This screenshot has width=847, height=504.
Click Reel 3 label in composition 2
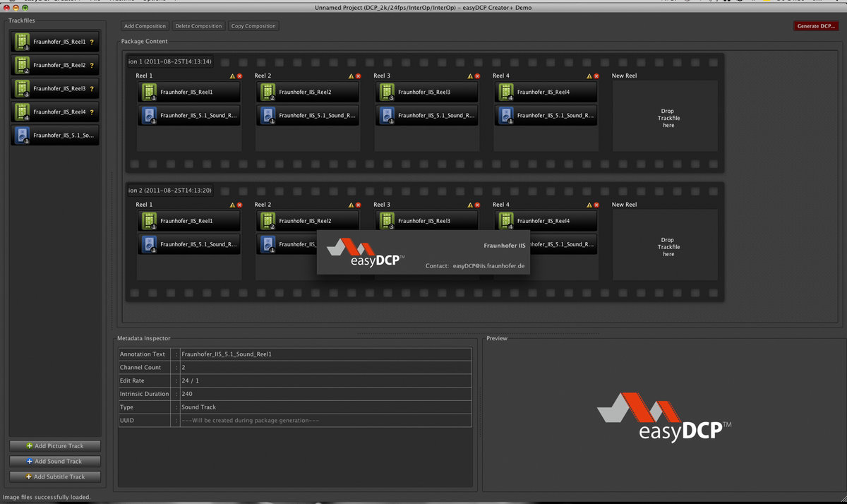point(382,205)
